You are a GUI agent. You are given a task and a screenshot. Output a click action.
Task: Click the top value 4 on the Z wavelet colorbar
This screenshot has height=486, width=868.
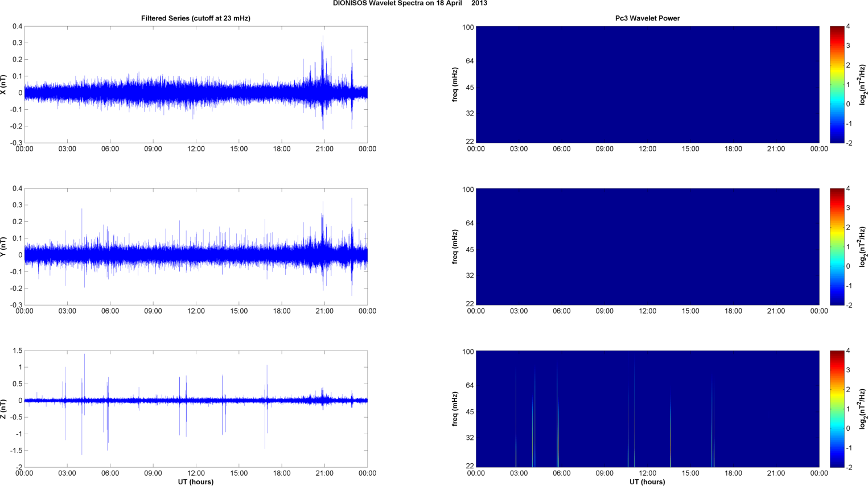coord(848,351)
